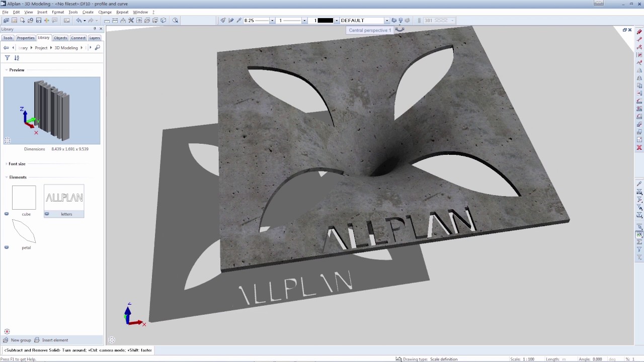Select the petal element thumbnail
This screenshot has width=644, height=362.
pyautogui.click(x=24, y=231)
